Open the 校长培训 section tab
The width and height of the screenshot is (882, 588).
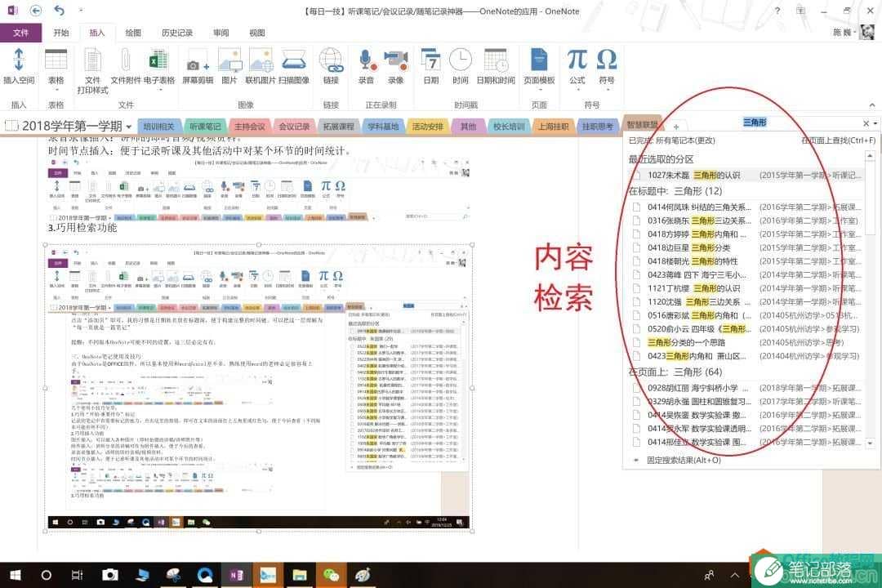click(x=509, y=127)
